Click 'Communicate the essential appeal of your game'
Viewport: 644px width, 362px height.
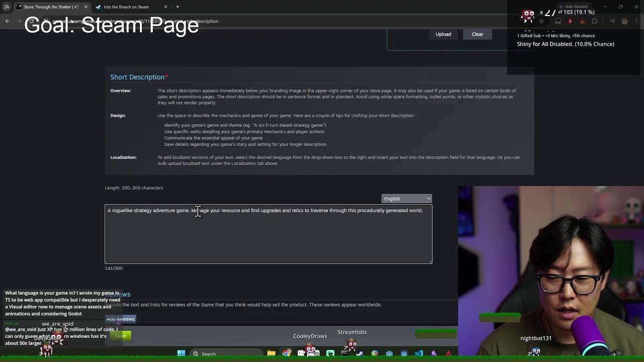[213, 138]
